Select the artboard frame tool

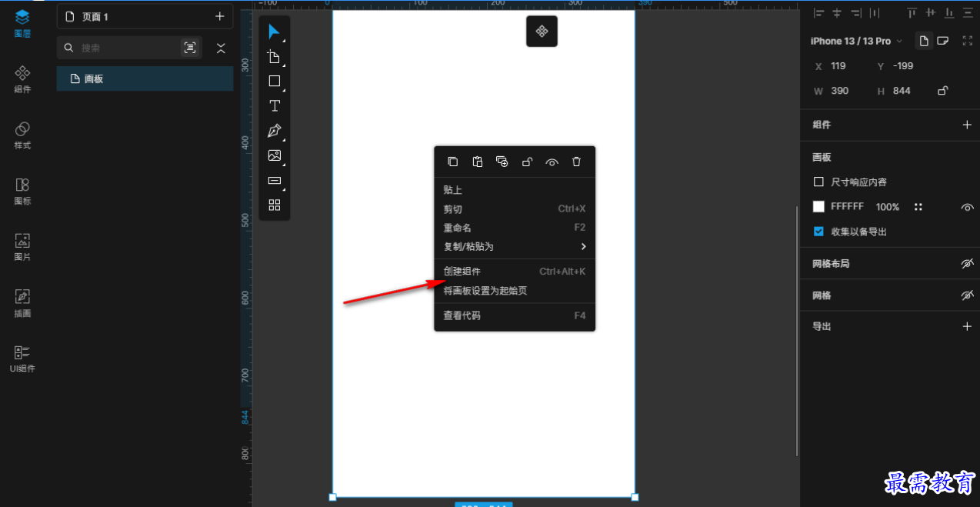pyautogui.click(x=275, y=57)
